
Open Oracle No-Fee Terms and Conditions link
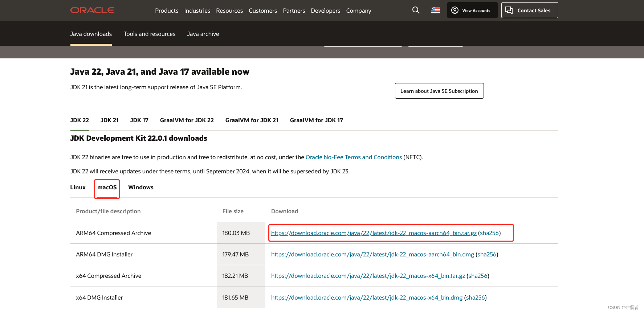354,157
